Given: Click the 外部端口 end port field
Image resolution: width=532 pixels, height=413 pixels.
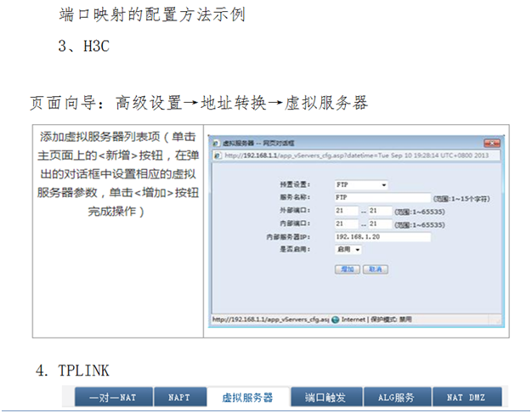Looking at the screenshot, I should (380, 211).
